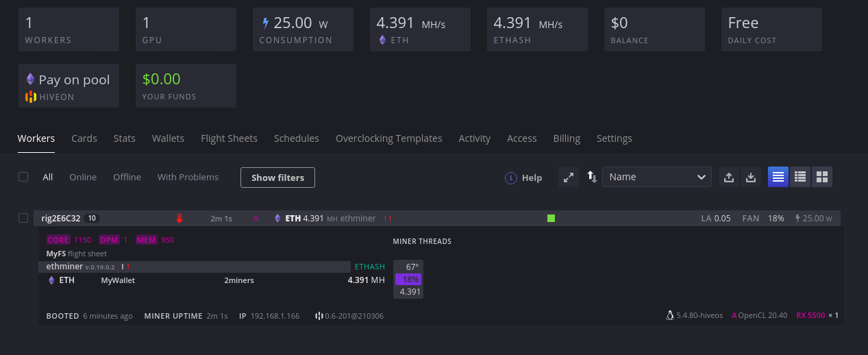Viewport: 868px width, 355px height.
Task: Switch to compact list view icon
Action: tap(799, 177)
